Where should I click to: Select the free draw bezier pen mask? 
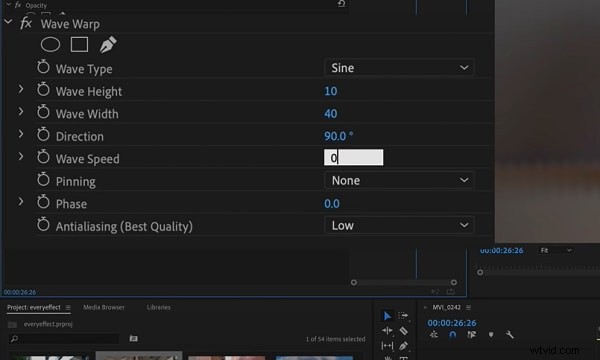[x=108, y=44]
